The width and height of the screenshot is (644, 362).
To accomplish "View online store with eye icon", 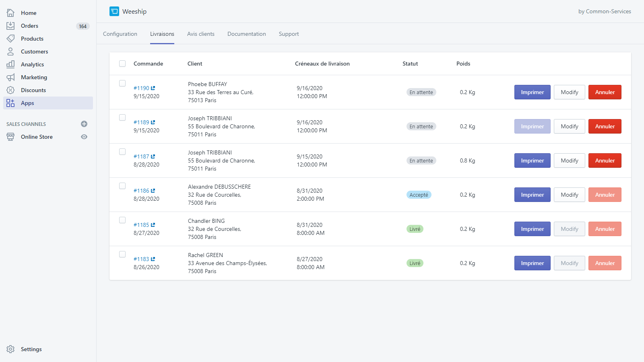I will click(x=84, y=137).
